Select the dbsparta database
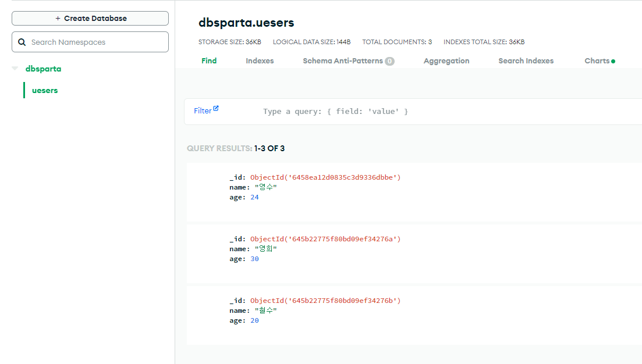This screenshot has width=642, height=364. coord(44,69)
